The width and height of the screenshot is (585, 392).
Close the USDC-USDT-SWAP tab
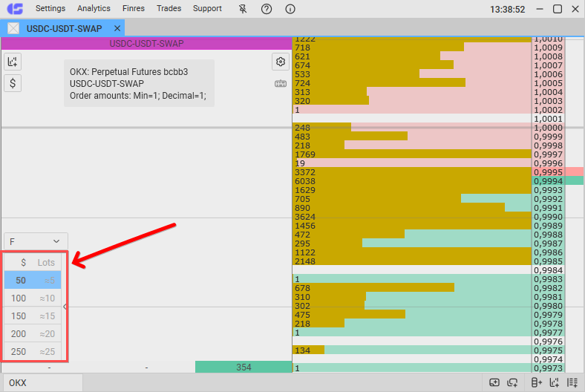(x=117, y=28)
